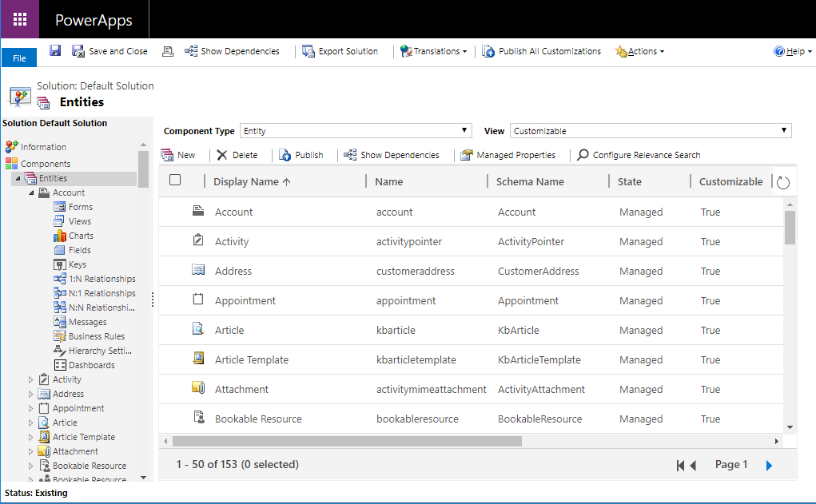The width and height of the screenshot is (816, 504).
Task: Click Export Solution button
Action: click(340, 51)
